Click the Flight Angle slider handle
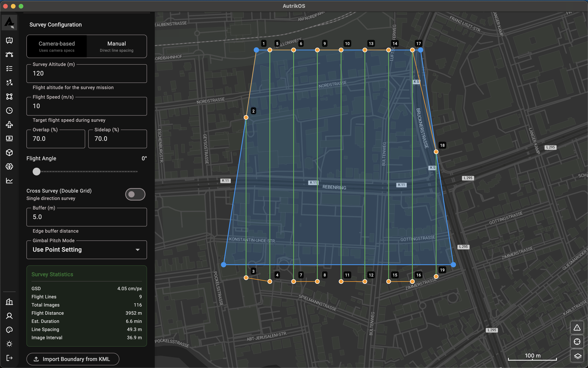This screenshot has width=588, height=368. point(37,172)
